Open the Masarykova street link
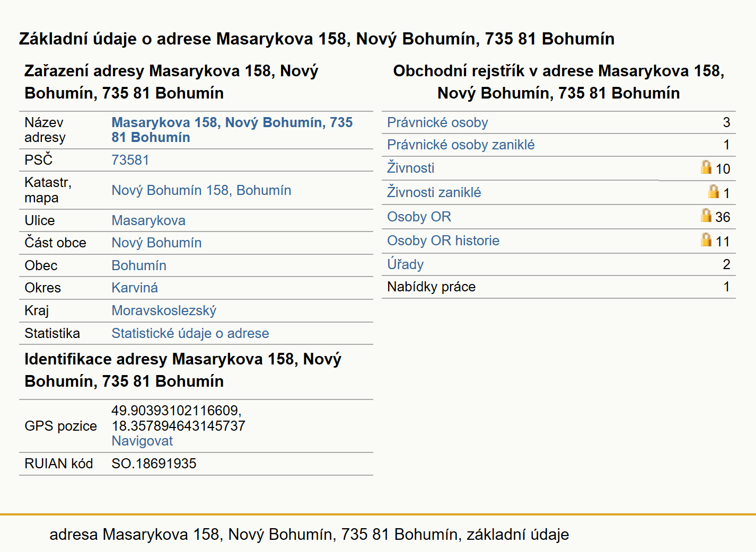 coord(148,220)
